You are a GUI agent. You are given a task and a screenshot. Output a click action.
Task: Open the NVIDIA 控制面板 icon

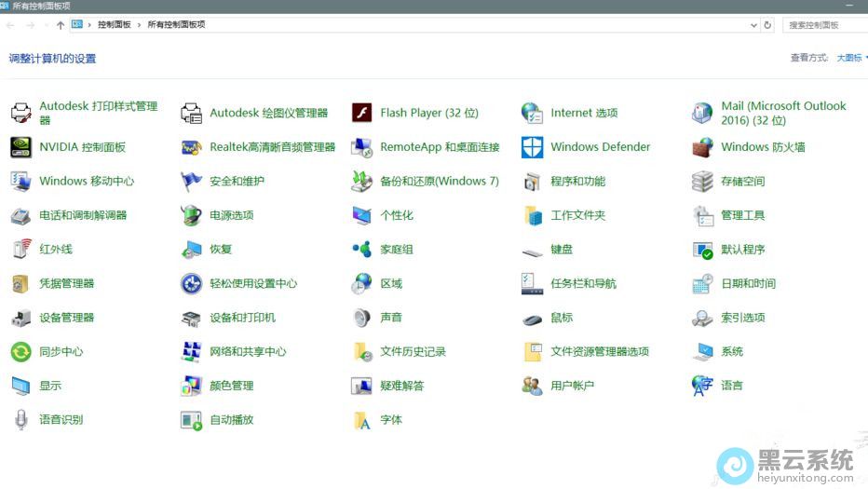20,147
